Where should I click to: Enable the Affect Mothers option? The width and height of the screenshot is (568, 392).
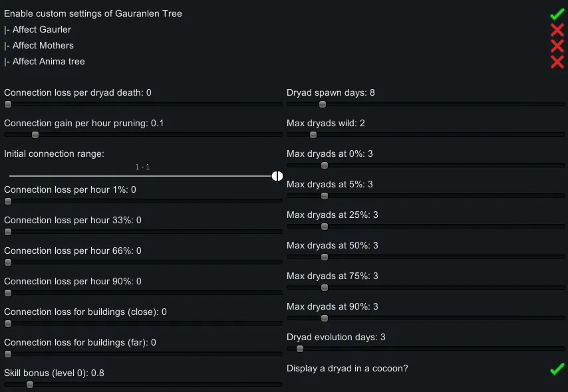pyautogui.click(x=557, y=46)
